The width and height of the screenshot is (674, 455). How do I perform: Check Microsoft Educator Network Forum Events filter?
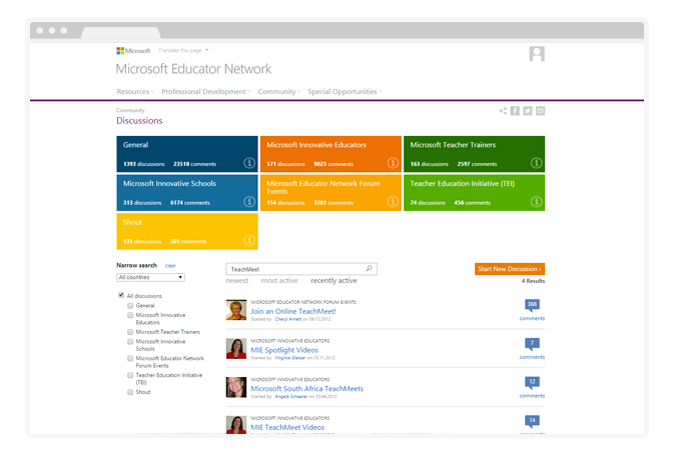pyautogui.click(x=130, y=358)
